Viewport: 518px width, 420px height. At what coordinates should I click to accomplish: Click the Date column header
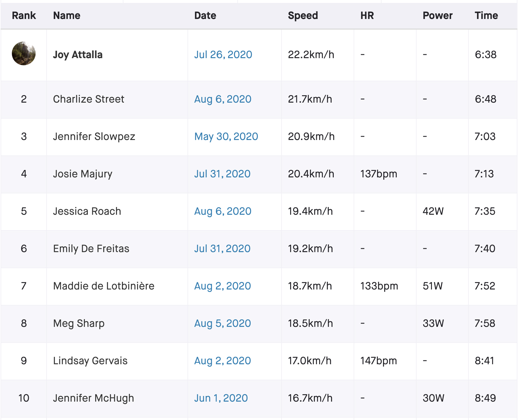[205, 15]
